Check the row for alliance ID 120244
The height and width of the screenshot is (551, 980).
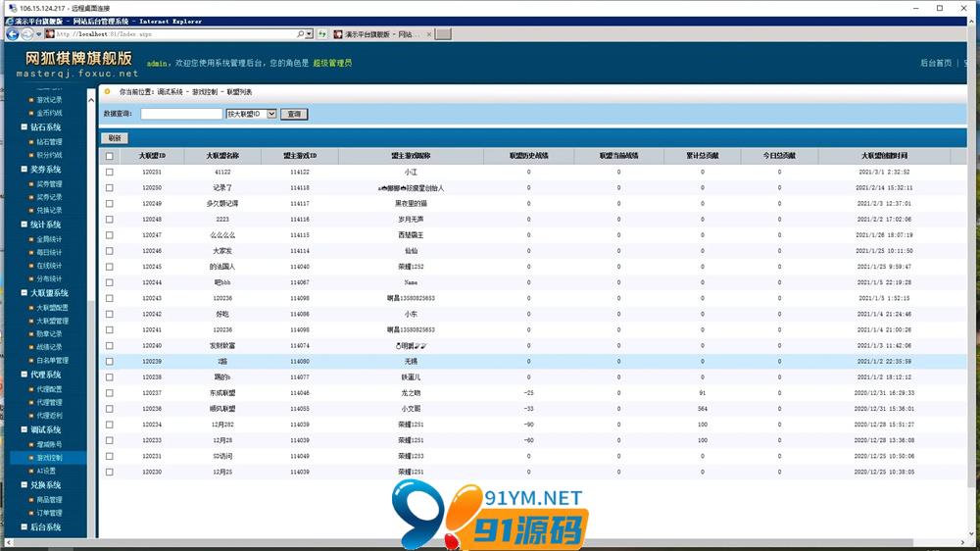click(x=110, y=282)
